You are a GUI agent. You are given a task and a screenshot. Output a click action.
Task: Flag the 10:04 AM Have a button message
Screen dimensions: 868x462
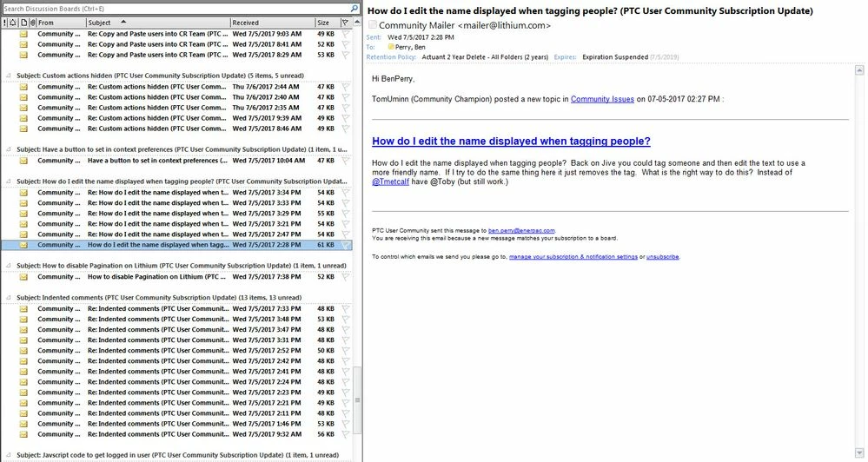coord(346,161)
